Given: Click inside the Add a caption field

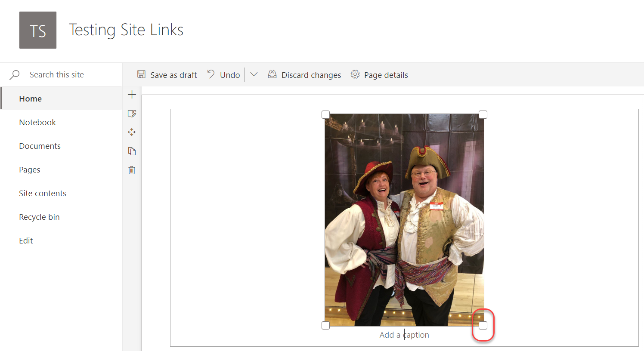Looking at the screenshot, I should (404, 335).
